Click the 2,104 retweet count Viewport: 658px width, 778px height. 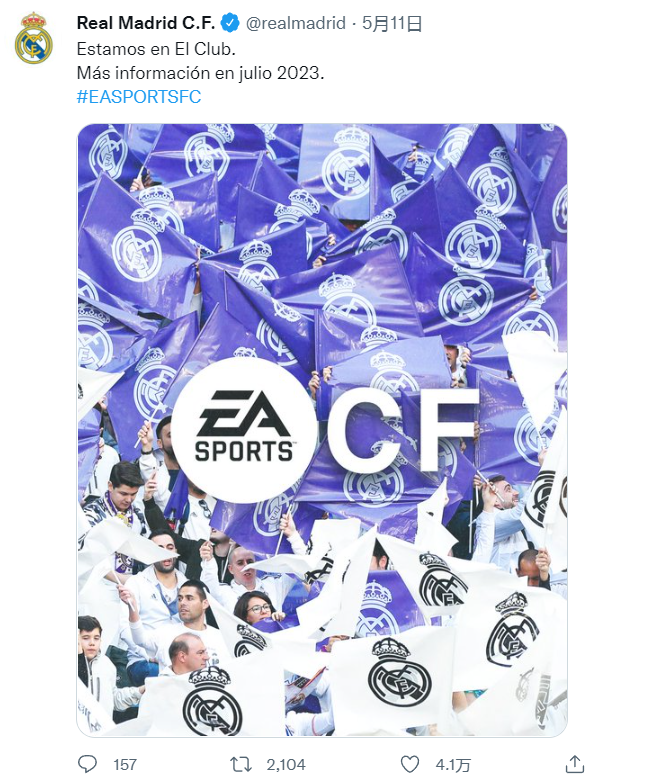click(286, 765)
